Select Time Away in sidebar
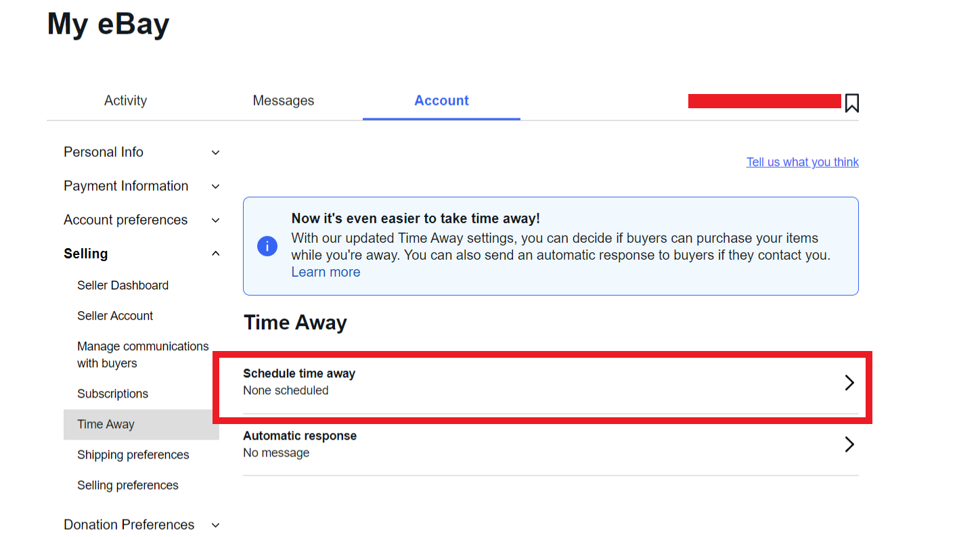The image size is (980, 537). point(141,425)
